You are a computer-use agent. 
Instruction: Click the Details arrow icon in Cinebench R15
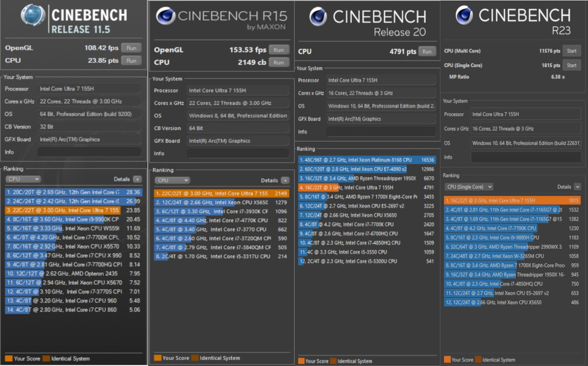[x=285, y=181]
